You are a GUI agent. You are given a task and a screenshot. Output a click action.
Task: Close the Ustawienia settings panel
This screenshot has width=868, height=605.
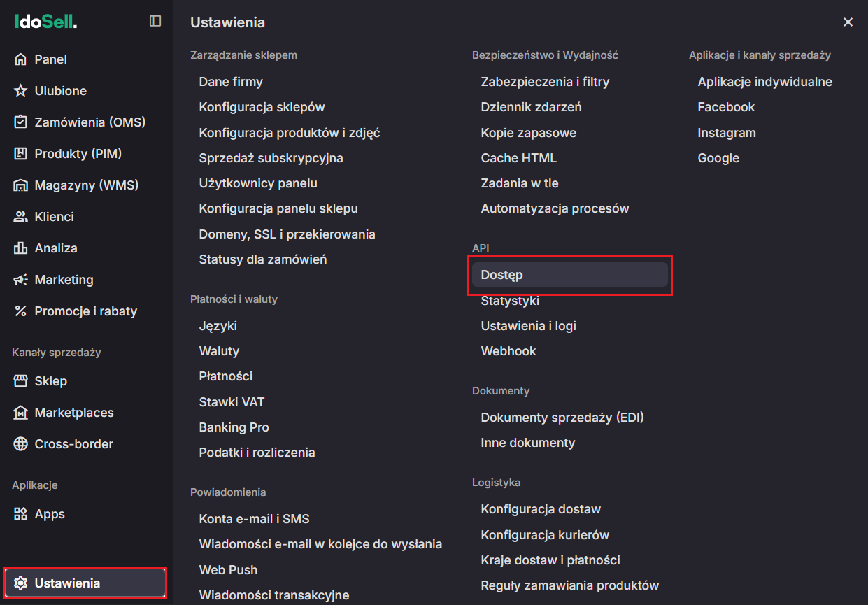(848, 22)
